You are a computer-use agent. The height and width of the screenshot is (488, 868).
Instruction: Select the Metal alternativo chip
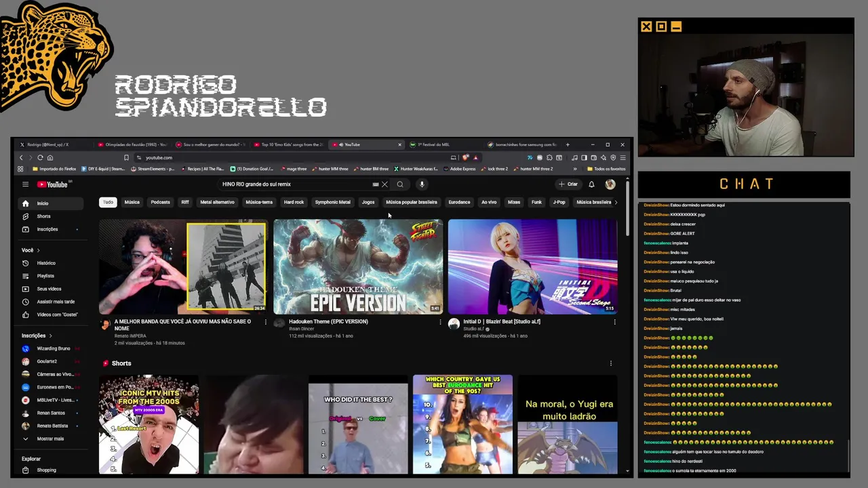[217, 202]
